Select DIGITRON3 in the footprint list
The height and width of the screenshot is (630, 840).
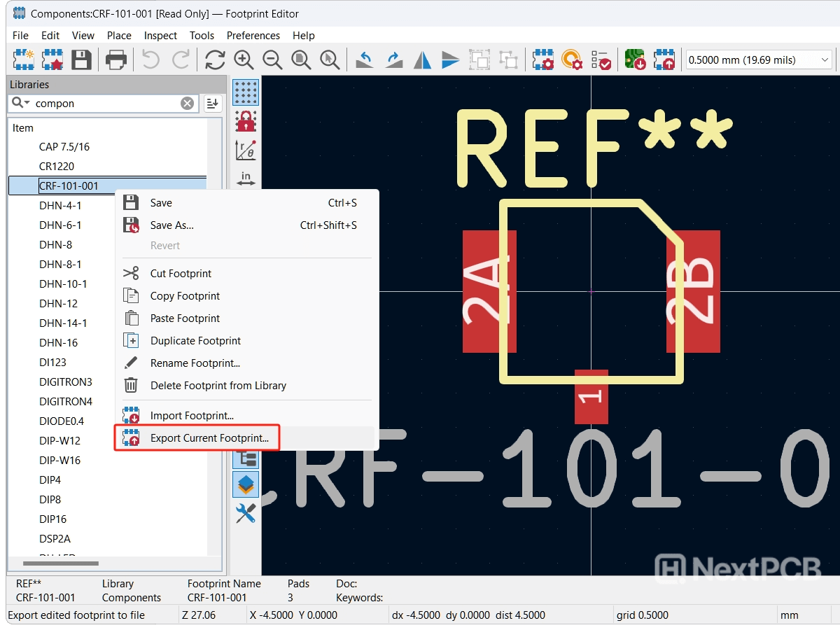(66, 382)
